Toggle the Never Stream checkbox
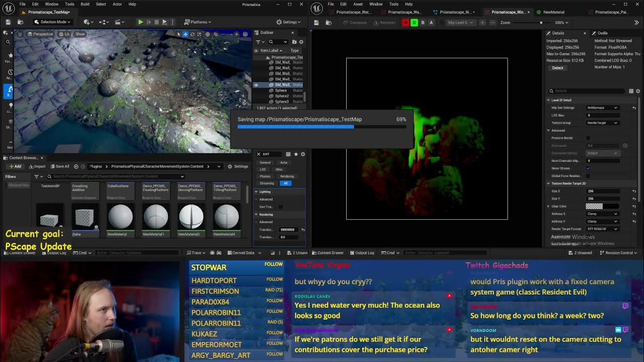Screen dimensions: 644x362 tap(588, 168)
